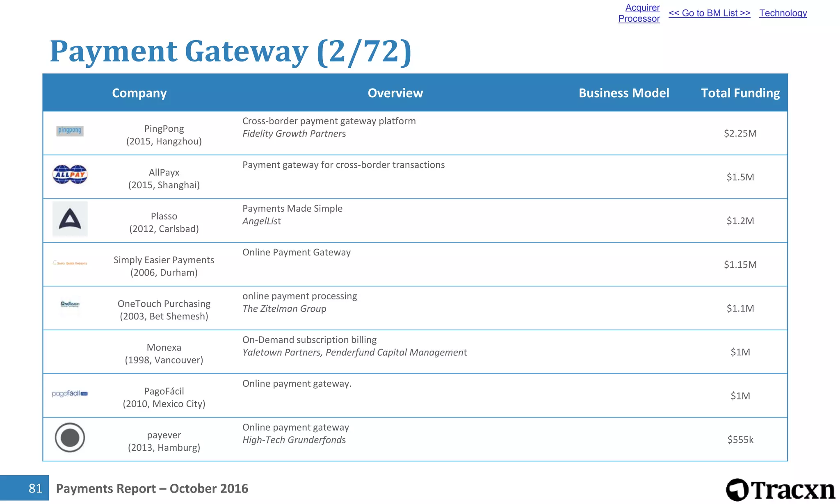This screenshot has height=504, width=840.
Task: Click the Simply Easier Payments logo
Action: click(x=70, y=263)
